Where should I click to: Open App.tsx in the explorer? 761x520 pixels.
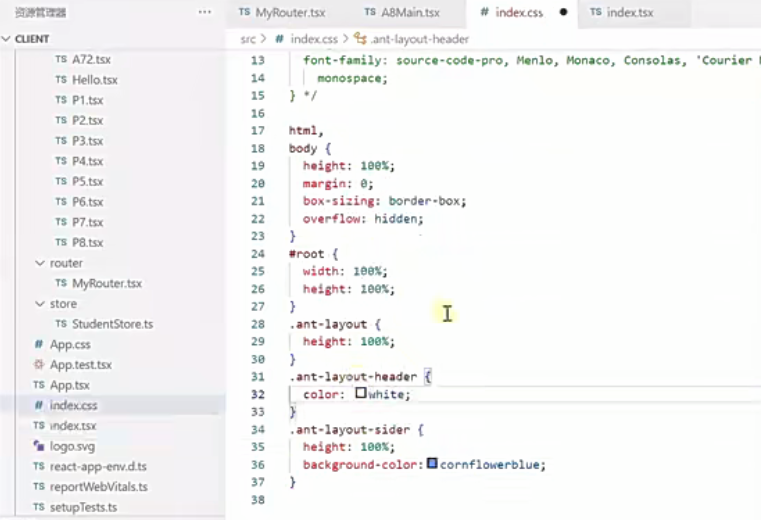click(x=69, y=385)
